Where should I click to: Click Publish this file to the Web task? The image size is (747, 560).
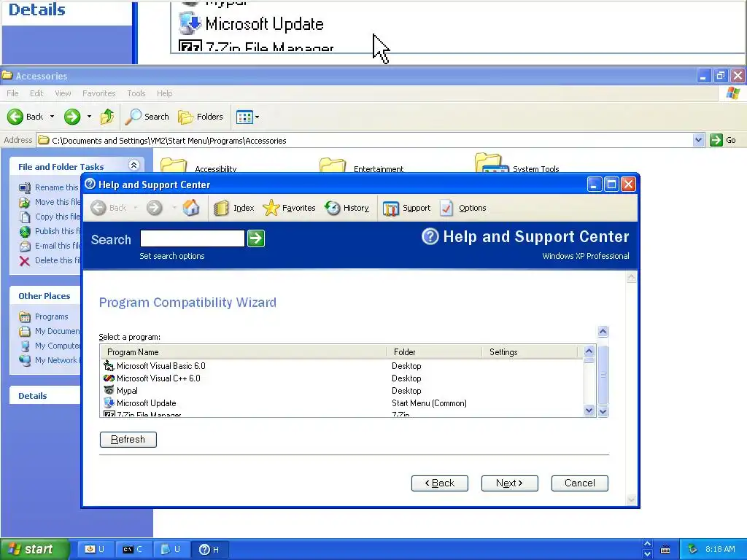click(50, 231)
